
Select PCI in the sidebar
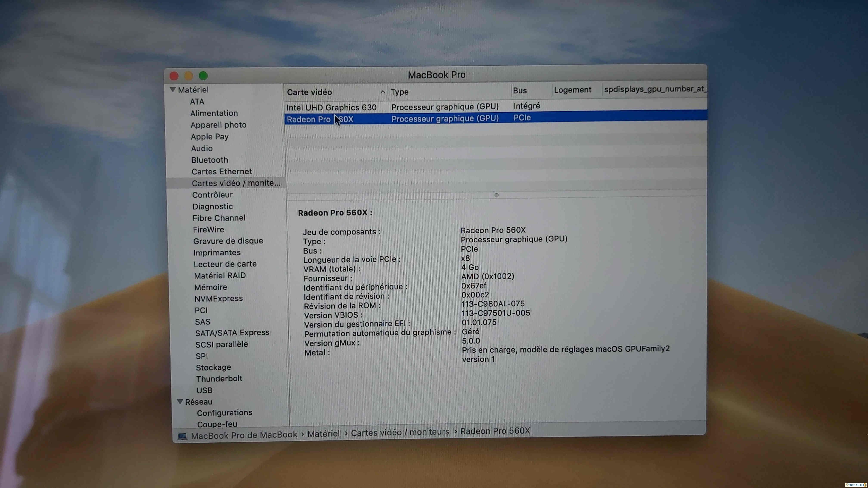pos(201,310)
